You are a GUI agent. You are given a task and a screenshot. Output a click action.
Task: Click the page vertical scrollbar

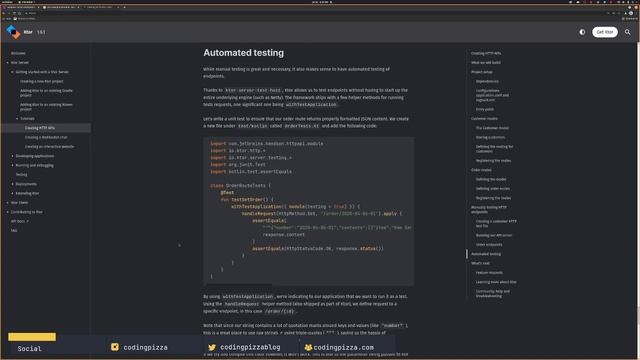tap(638, 316)
